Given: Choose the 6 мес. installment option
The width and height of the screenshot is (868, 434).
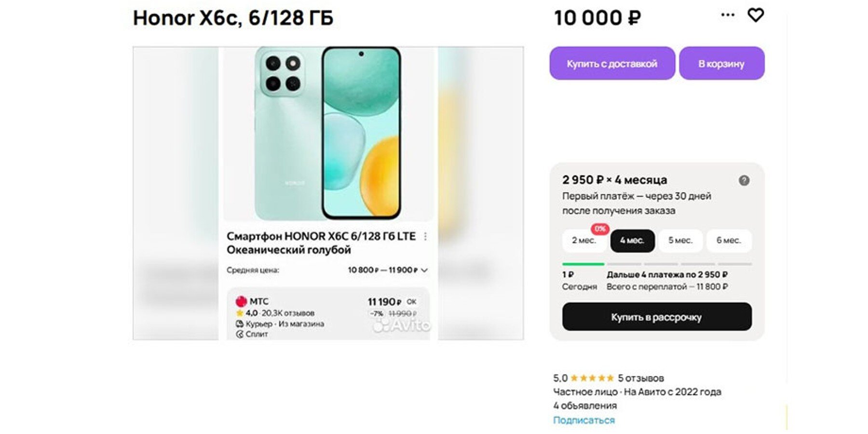Looking at the screenshot, I should pyautogui.click(x=729, y=241).
